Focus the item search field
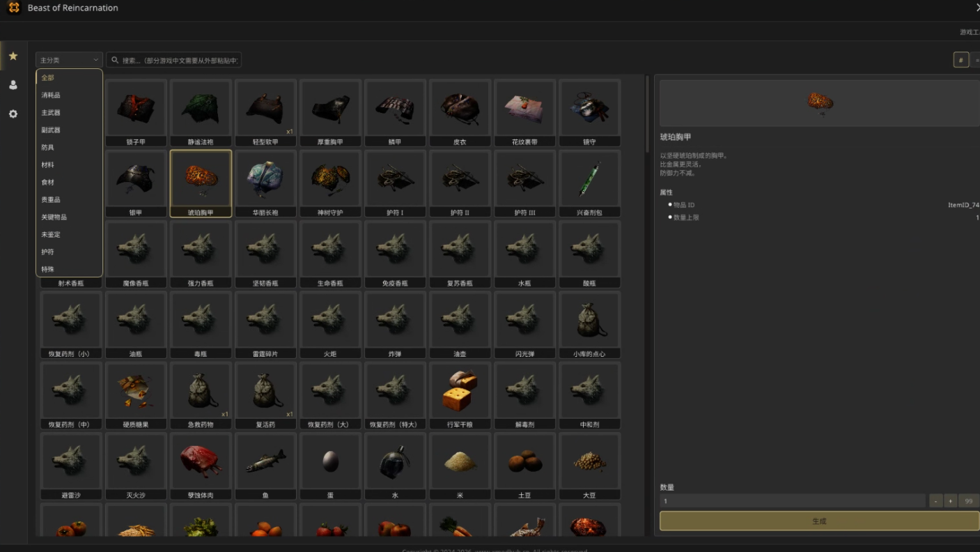The height and width of the screenshot is (552, 980). click(173, 61)
